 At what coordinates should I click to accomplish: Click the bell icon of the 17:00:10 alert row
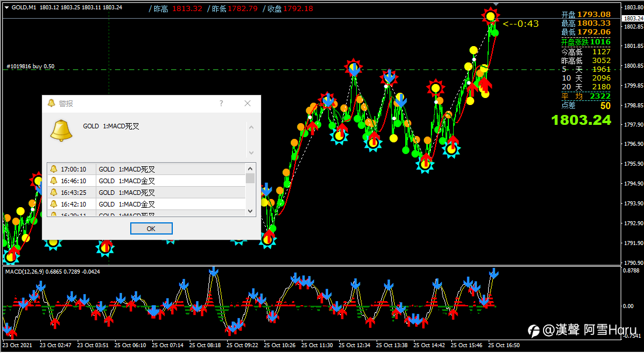point(54,169)
